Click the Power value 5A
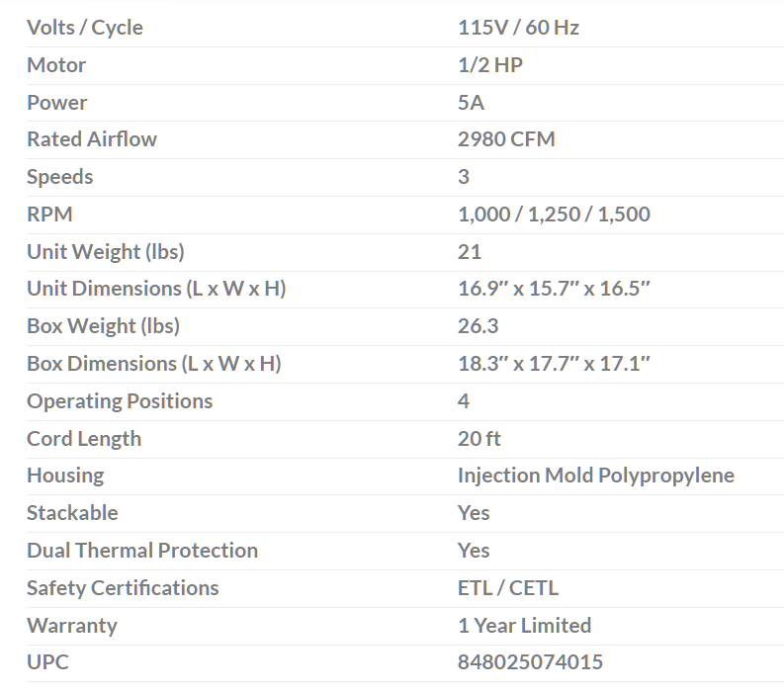This screenshot has width=784, height=694. pyautogui.click(x=471, y=103)
